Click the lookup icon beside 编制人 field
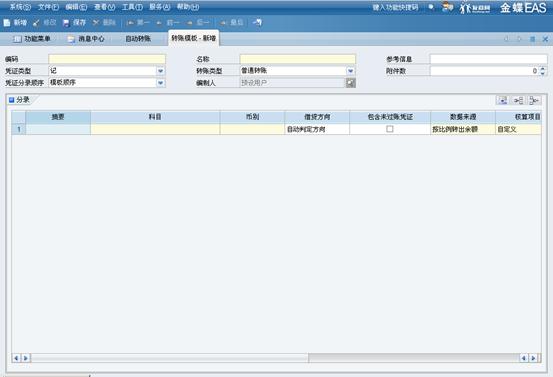The height and width of the screenshot is (377, 553). click(x=350, y=83)
